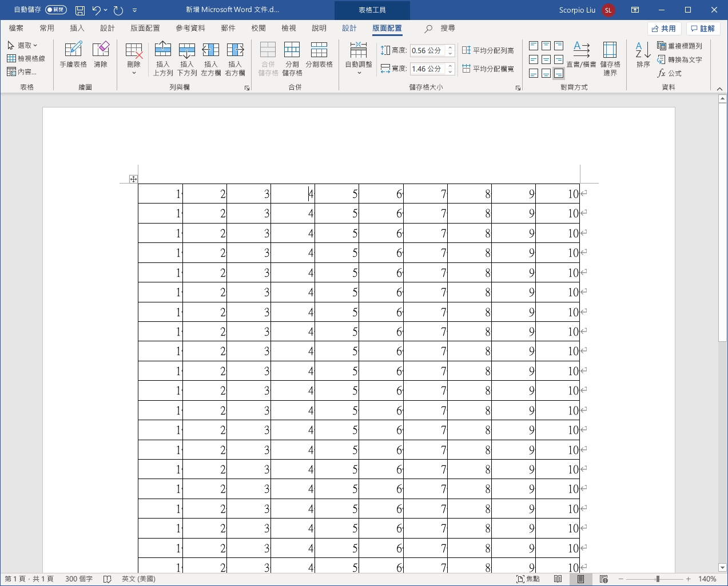Toggle 檢視格線 View Gridlines

26,58
